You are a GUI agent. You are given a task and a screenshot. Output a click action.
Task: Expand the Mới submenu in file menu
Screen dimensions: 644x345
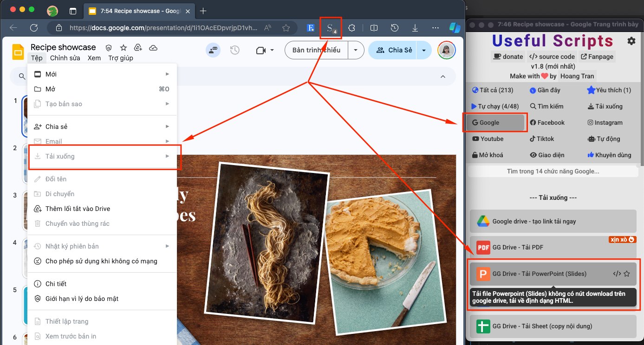point(102,74)
